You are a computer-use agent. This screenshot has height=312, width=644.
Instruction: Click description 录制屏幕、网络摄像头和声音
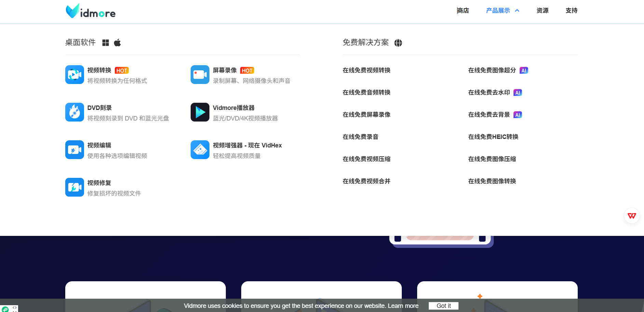[252, 81]
